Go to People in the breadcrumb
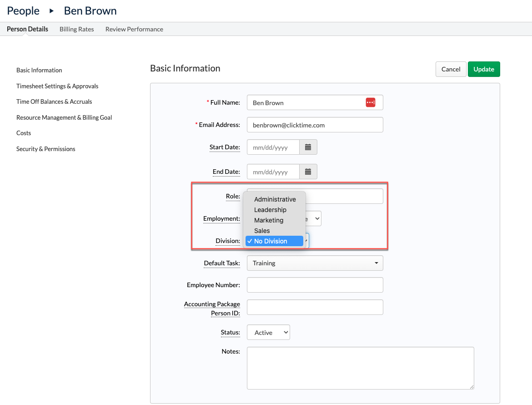The image size is (532, 405). pos(23,11)
